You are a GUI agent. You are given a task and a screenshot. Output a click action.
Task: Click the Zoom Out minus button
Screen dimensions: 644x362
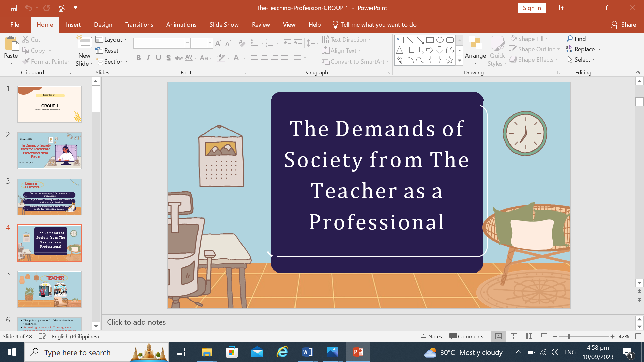[x=555, y=336]
